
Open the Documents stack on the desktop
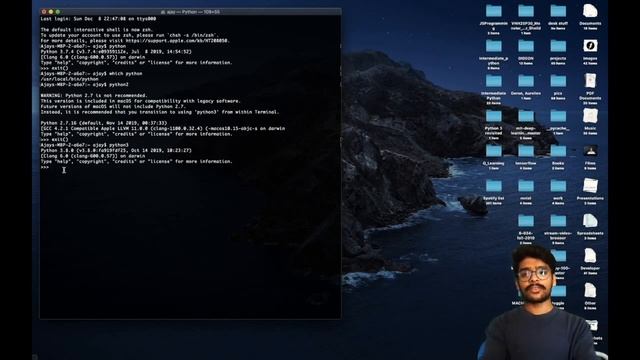[x=590, y=11]
